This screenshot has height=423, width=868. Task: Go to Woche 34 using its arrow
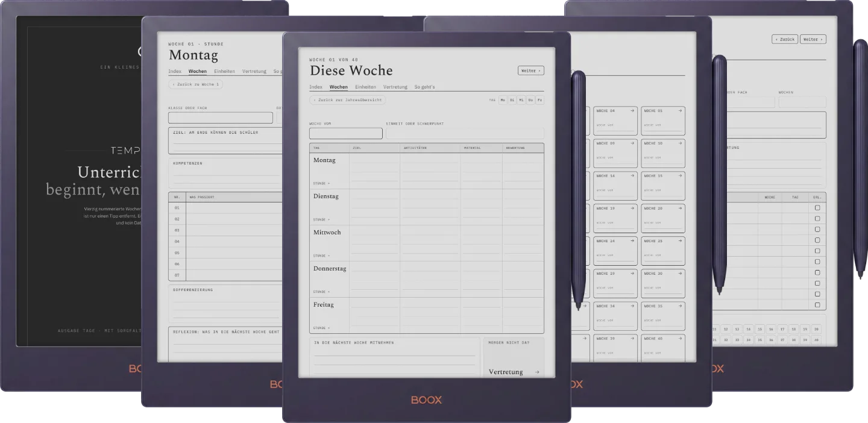pos(632,305)
